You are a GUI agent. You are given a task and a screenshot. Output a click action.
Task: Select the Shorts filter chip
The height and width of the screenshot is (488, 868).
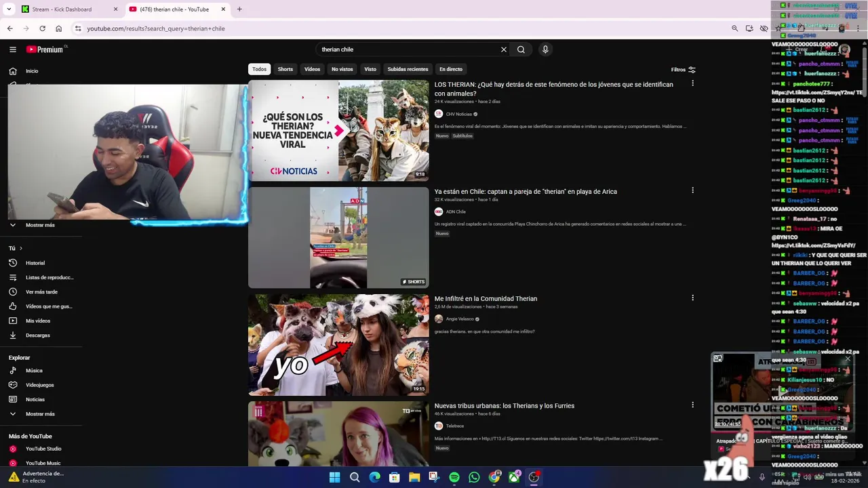tap(285, 69)
